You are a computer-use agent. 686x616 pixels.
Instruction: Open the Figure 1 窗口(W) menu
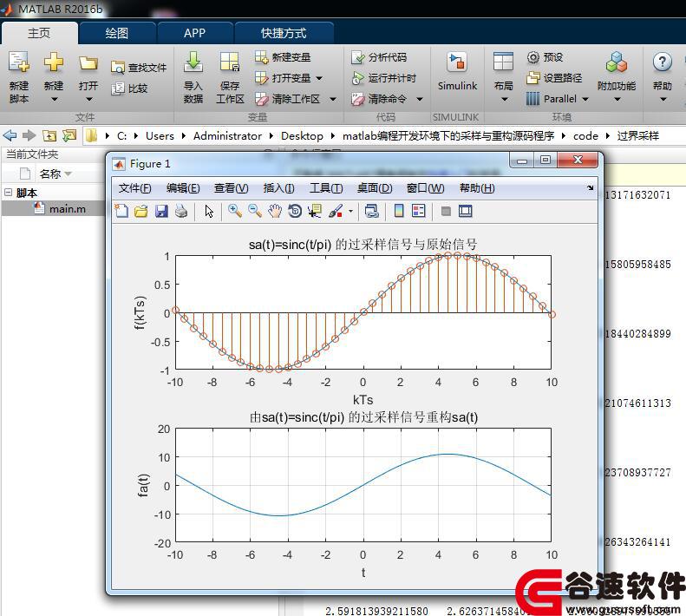tap(425, 188)
